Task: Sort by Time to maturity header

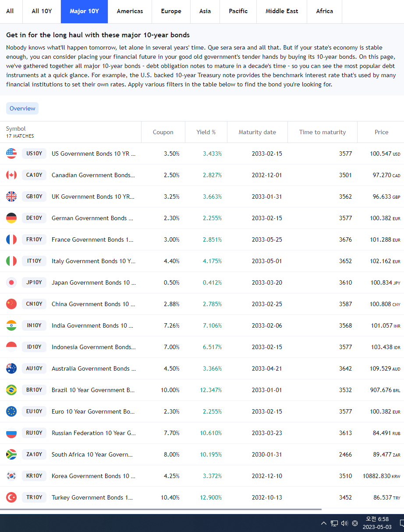Action: 322,132
